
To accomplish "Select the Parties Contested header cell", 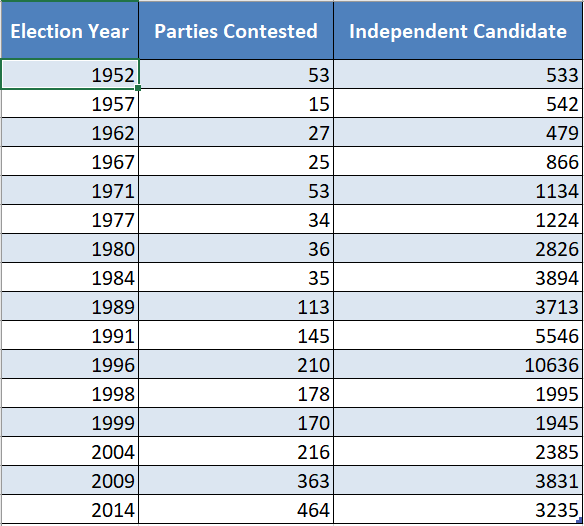I will (x=236, y=30).
